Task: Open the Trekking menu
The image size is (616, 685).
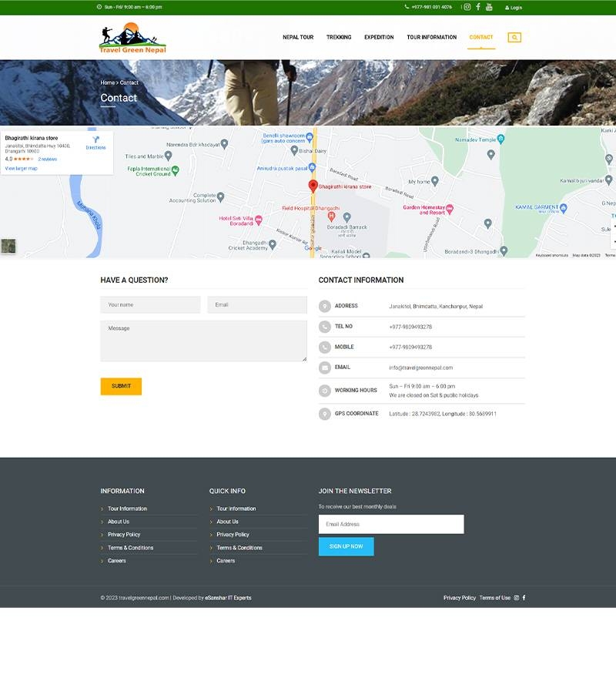Action: 339,37
